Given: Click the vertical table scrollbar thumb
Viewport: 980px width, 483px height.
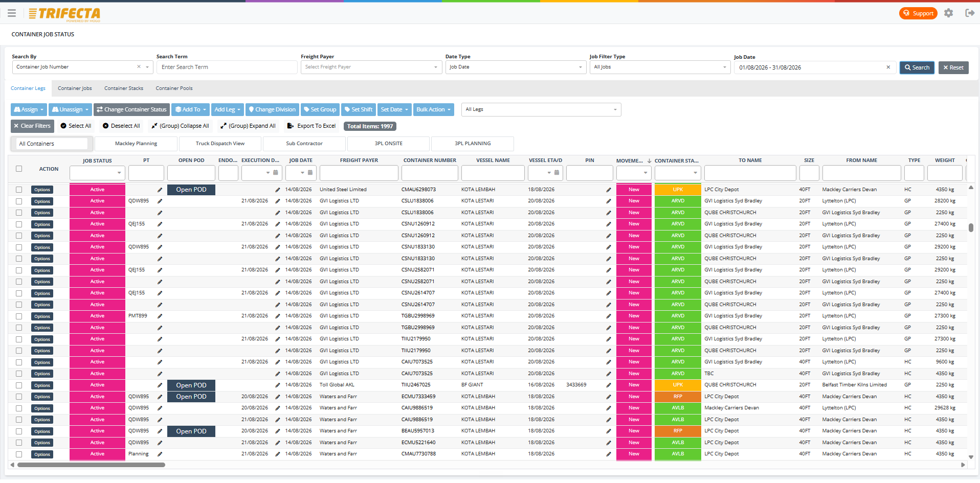Looking at the screenshot, I should coord(971,227).
